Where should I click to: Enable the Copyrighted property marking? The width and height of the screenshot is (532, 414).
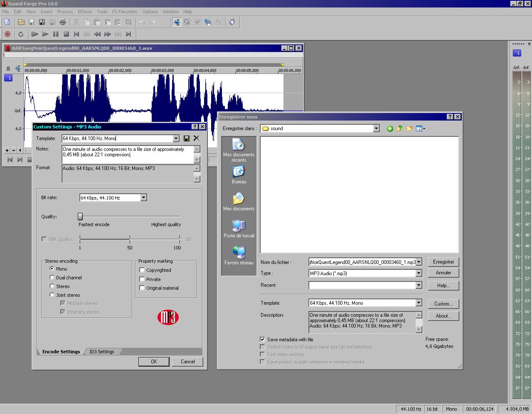pyautogui.click(x=142, y=270)
